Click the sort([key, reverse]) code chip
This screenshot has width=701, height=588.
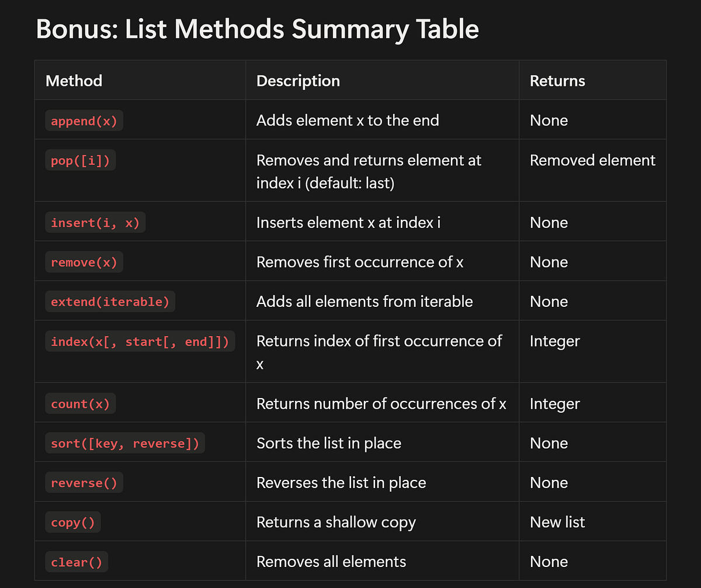[x=125, y=444]
